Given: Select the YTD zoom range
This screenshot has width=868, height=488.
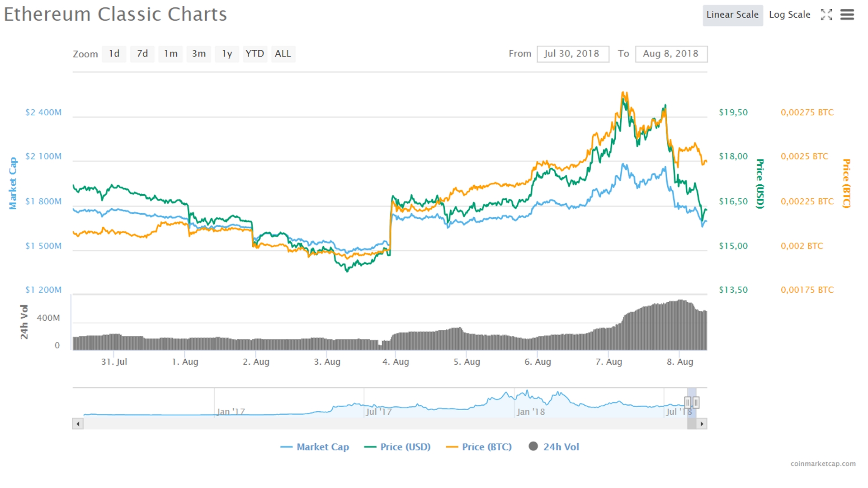Looking at the screenshot, I should pos(255,54).
